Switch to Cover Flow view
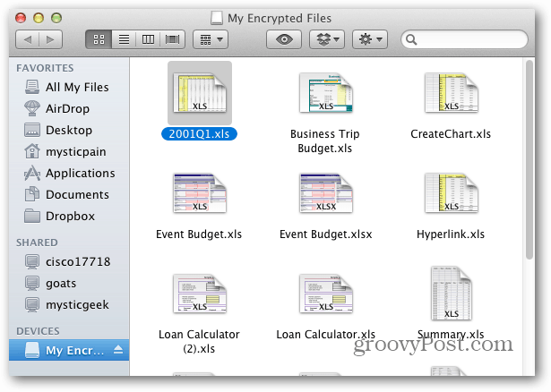Screen dimensions: 551x392 click(x=172, y=39)
